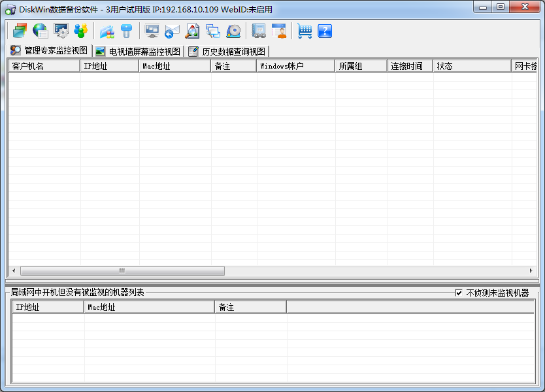Open the stacked folders tool on the toolbar

[18, 31]
